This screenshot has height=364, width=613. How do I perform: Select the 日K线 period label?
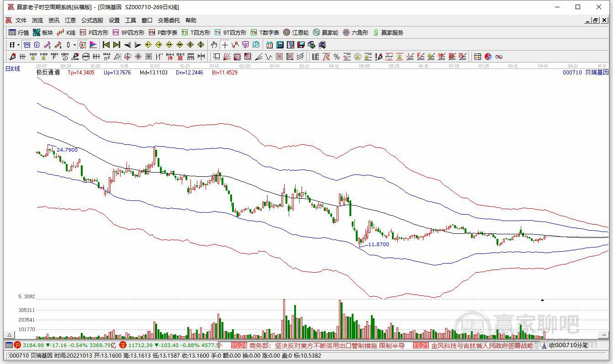[13, 69]
